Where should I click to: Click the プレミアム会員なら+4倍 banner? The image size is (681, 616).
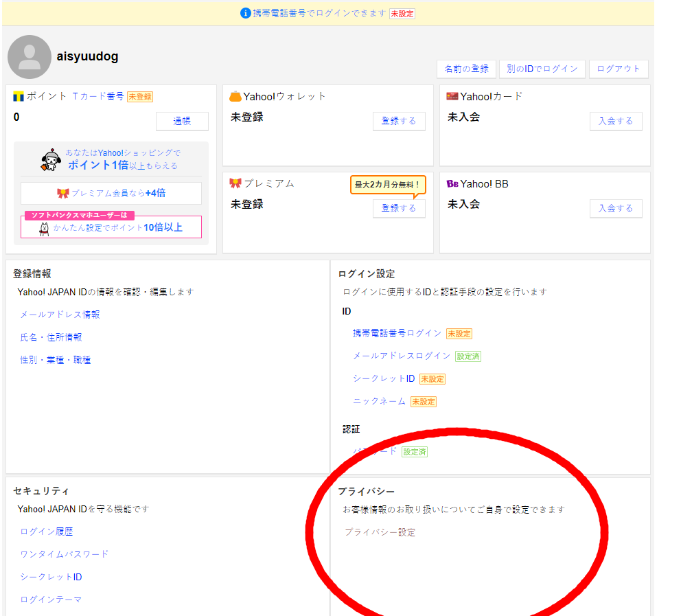111,193
